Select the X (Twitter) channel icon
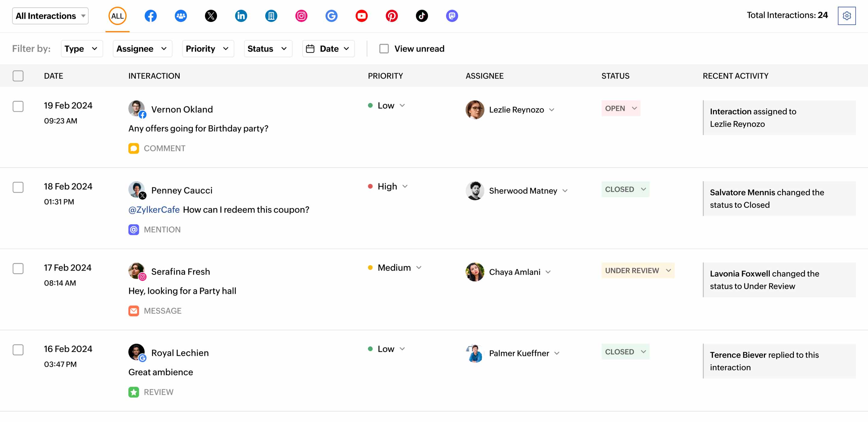Viewport: 868px width, 422px height. coord(211,16)
